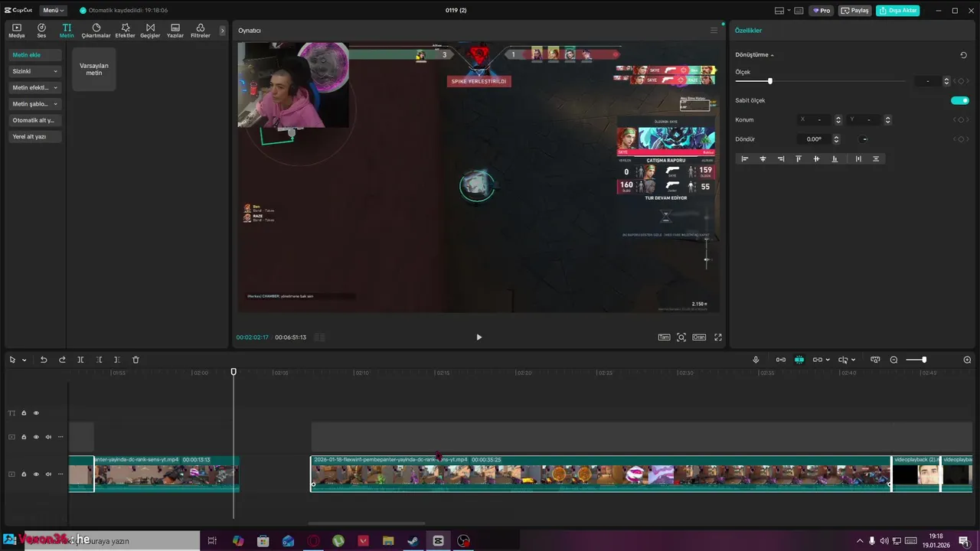This screenshot has height=551, width=980.
Task: Delete right of playhead trim icon
Action: [116, 360]
